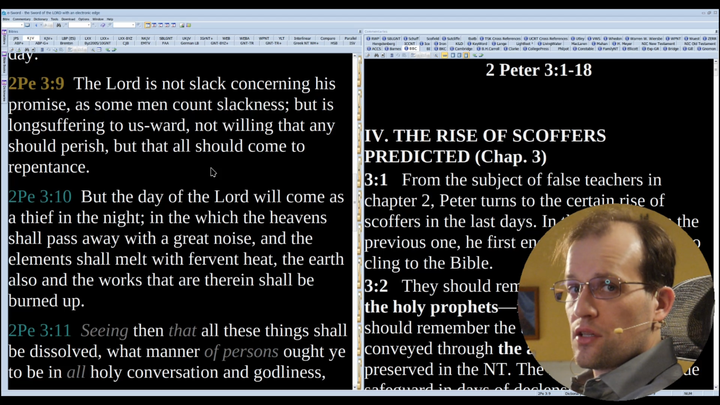This screenshot has width=720, height=405.
Task: Switch to the KJV+ Bible tab
Action: pos(48,39)
